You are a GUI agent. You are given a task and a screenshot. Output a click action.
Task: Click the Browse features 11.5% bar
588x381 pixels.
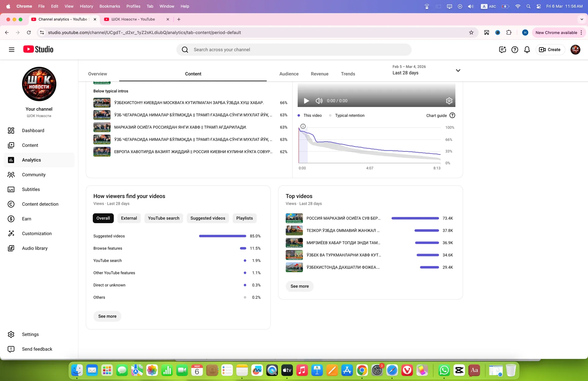pyautogui.click(x=243, y=248)
